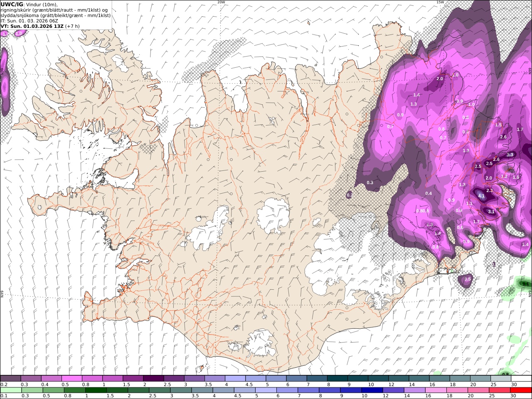
Task: Click the 3.1 snowfall value on the map
Action: coord(491,212)
